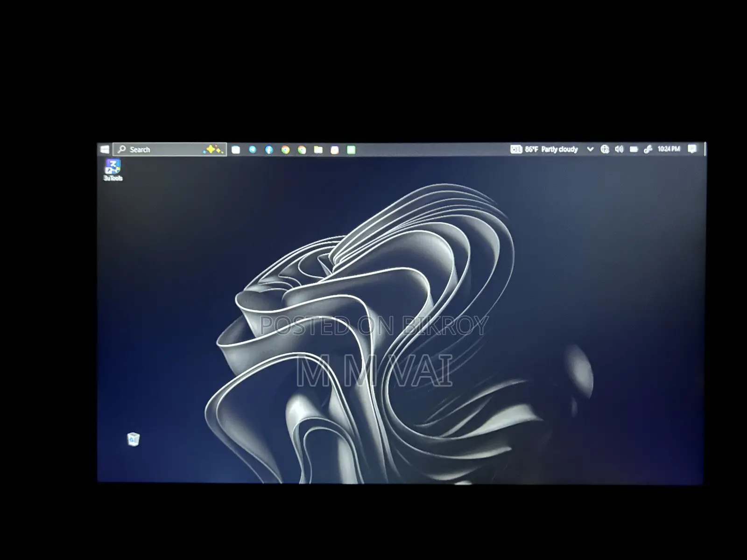Open the volume speaker control
This screenshot has width=747, height=560.
619,149
